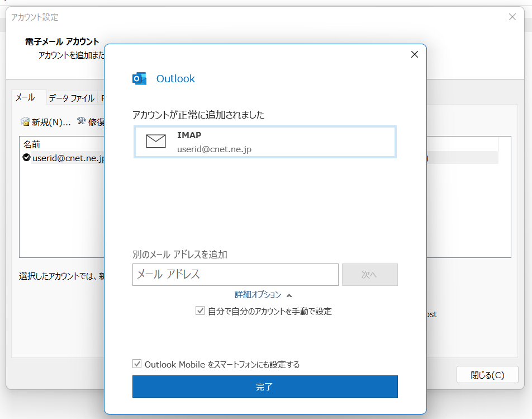Select userid@cnet.ne.jp row in account list

[63, 158]
